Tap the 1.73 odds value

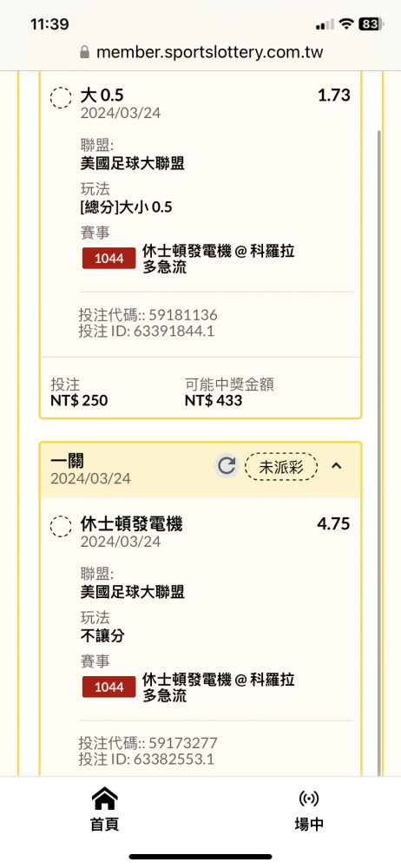pyautogui.click(x=334, y=95)
